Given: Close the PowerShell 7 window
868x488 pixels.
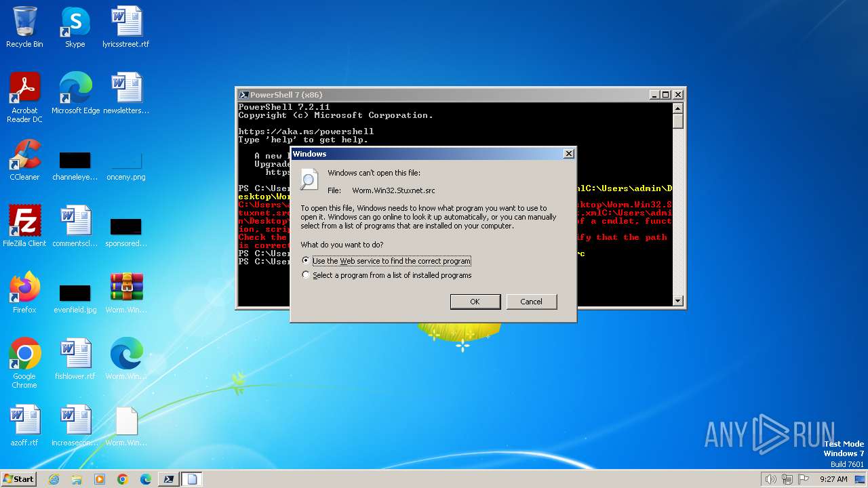Looking at the screenshot, I should point(677,95).
